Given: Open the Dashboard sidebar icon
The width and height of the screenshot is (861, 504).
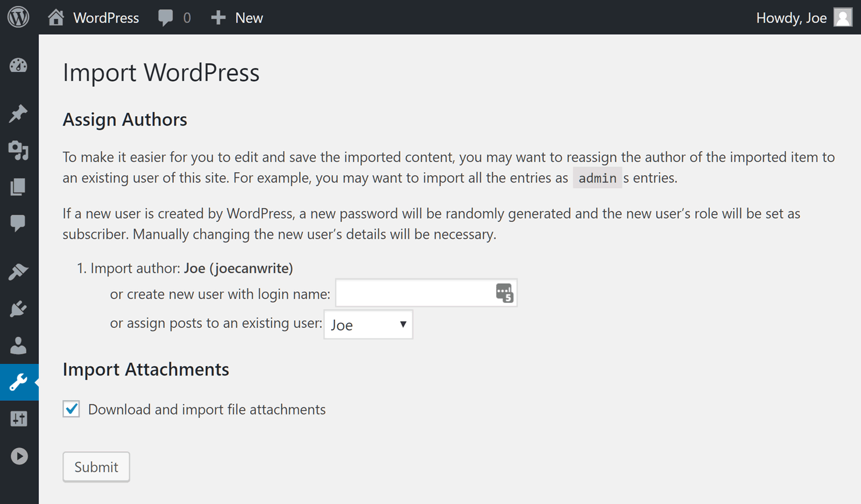Looking at the screenshot, I should point(19,65).
